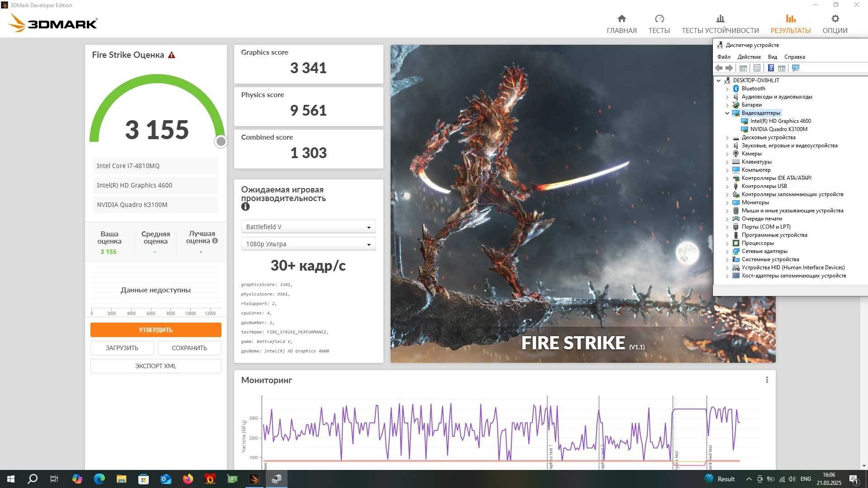The width and height of the screenshot is (868, 488).
Task: Expand Аудиовходы и аудиовыходы category
Action: click(727, 97)
